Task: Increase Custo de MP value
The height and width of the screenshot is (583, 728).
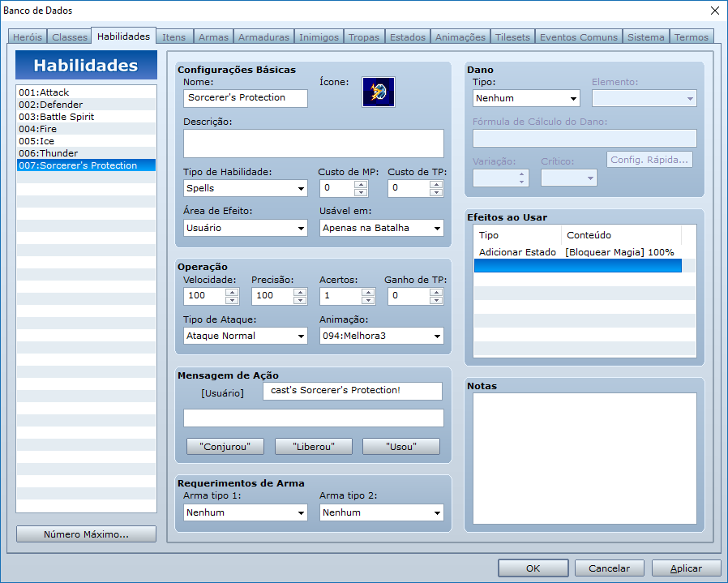Action: point(361,184)
